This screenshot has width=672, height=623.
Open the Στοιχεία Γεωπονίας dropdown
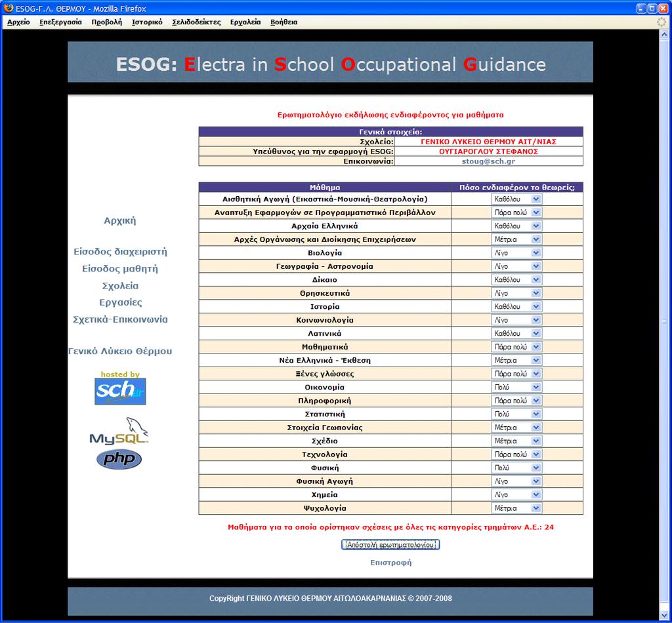click(516, 428)
